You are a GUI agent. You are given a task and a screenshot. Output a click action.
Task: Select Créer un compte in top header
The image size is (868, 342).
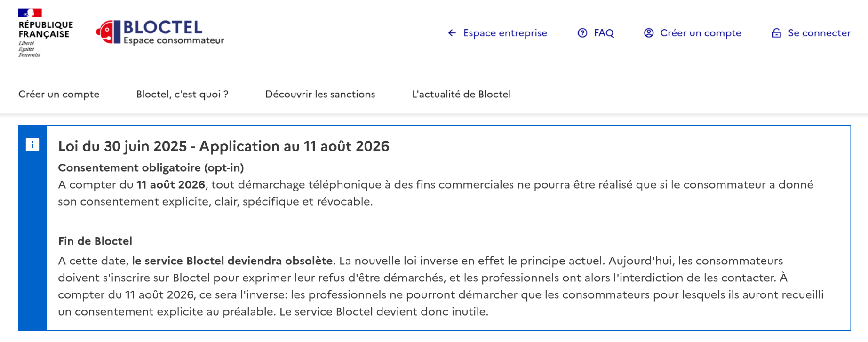(693, 33)
